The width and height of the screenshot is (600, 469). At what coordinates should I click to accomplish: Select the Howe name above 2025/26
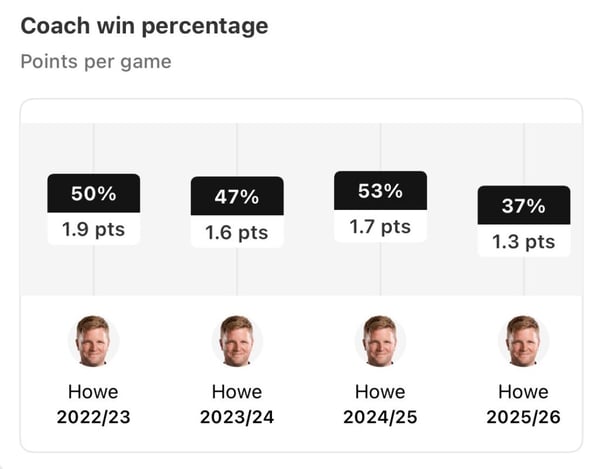[524, 391]
